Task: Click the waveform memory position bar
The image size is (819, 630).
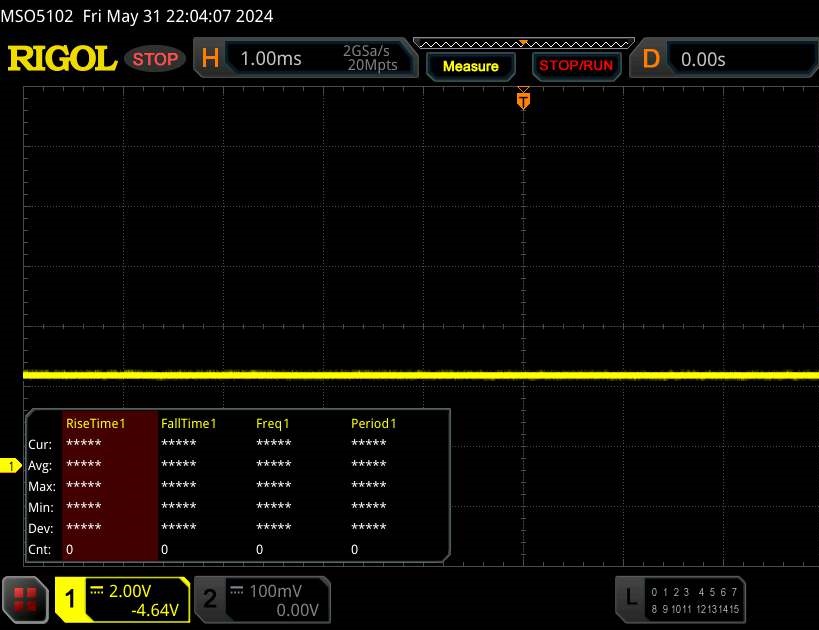Action: click(523, 43)
